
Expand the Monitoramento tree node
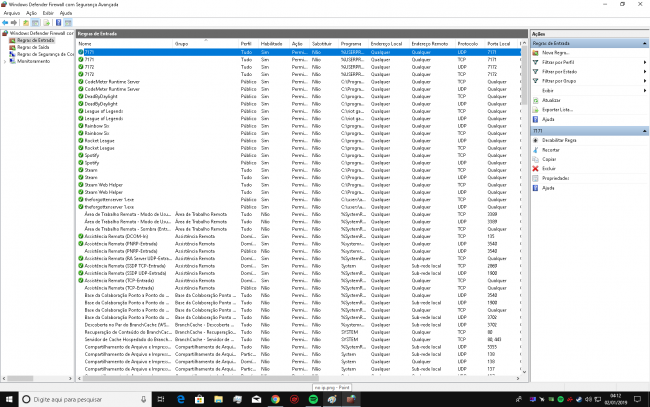click(5, 61)
